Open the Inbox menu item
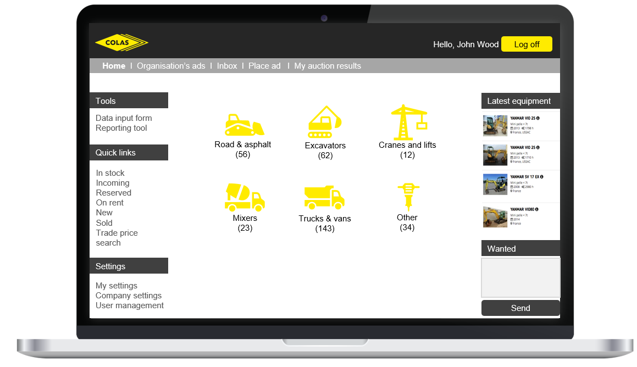 [227, 66]
